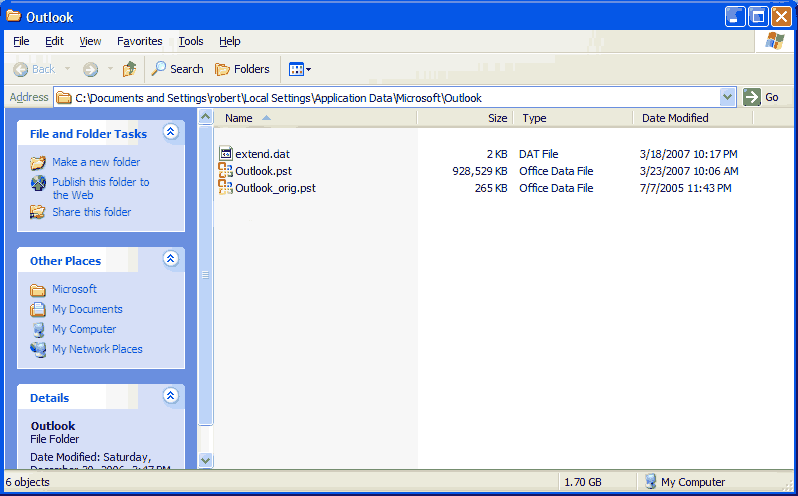Click the Microsoft folder icon in sidebar
The image size is (798, 496).
pos(38,290)
